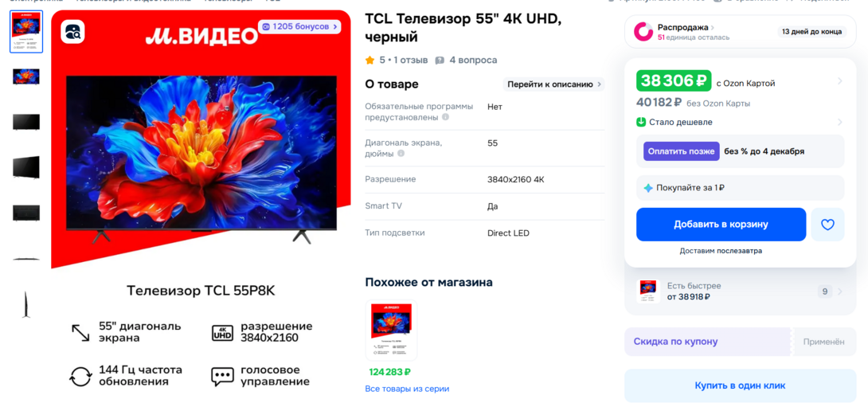Expand the 'Есть быстрее' offers chevron
Image resolution: width=868 pixels, height=403 pixels.
(x=841, y=291)
